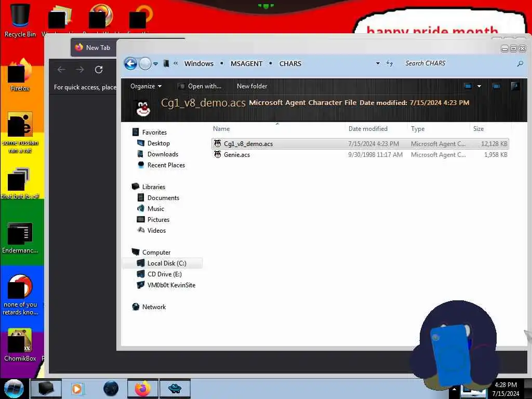Open 'some russian ran a rat' desktop icon
Viewport: 532px width, 399px height.
click(20, 133)
